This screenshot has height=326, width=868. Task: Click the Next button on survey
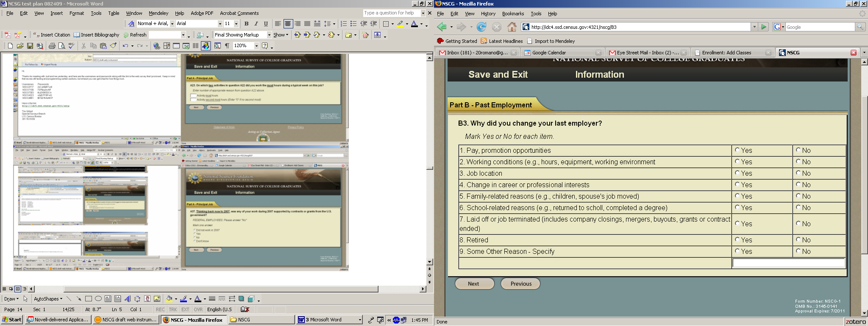[474, 284]
